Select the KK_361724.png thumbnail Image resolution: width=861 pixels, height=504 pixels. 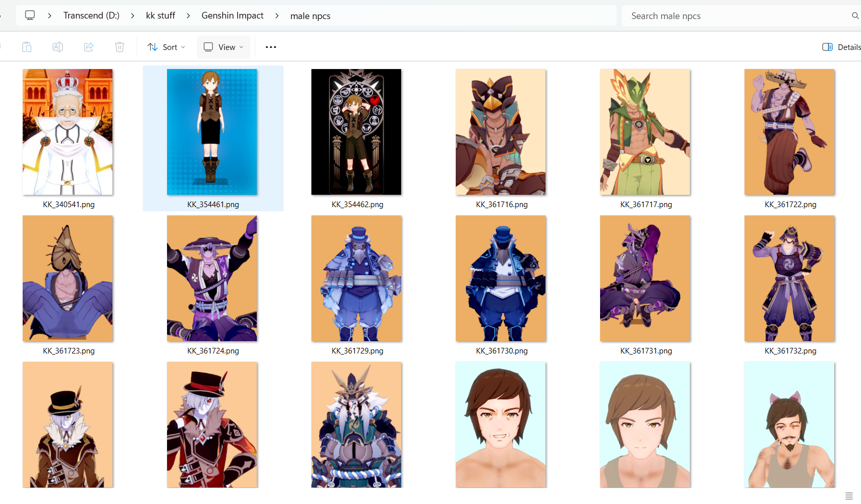[212, 278]
